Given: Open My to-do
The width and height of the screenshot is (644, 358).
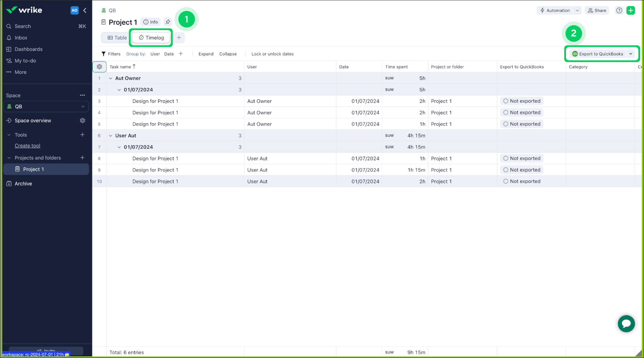Looking at the screenshot, I should 25,60.
